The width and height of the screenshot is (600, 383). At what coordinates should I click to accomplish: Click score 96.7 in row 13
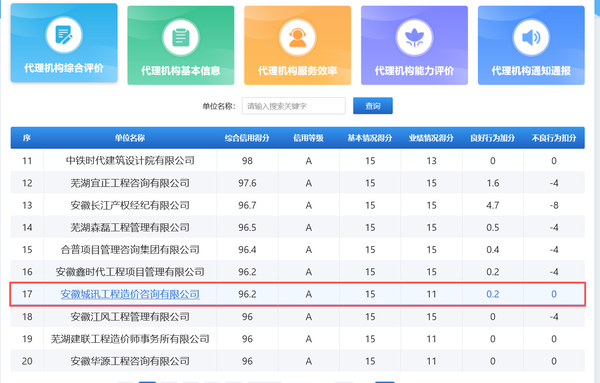247,205
